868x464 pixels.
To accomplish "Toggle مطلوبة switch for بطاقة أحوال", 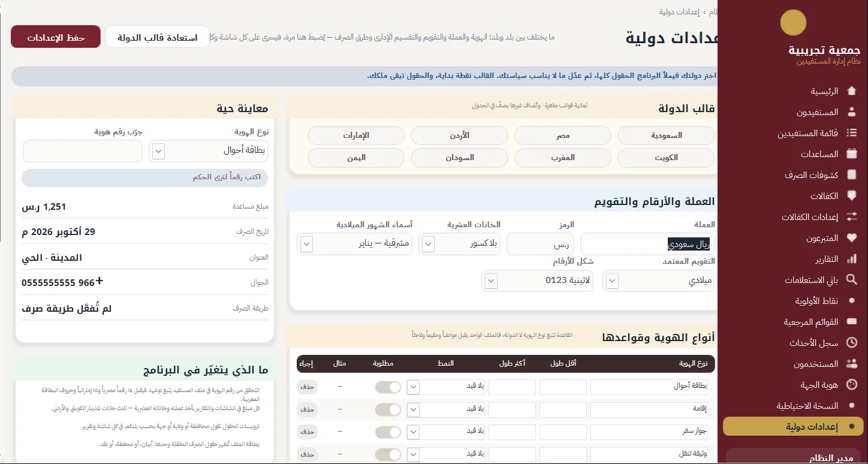I will tap(388, 387).
